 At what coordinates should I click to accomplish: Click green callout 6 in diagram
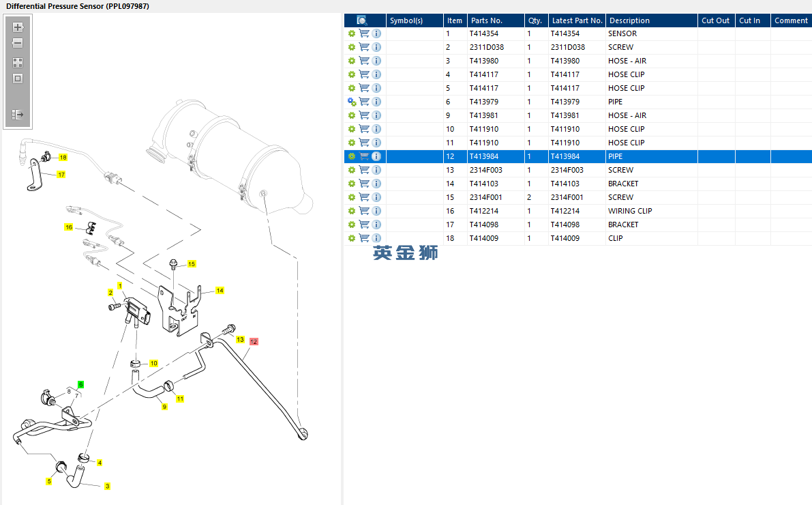[x=80, y=385]
